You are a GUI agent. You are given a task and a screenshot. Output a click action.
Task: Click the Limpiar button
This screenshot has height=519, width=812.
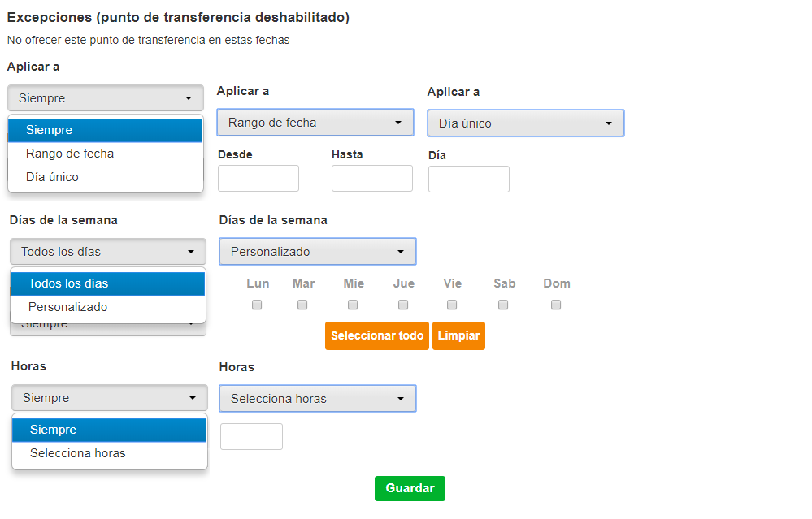[x=458, y=335]
